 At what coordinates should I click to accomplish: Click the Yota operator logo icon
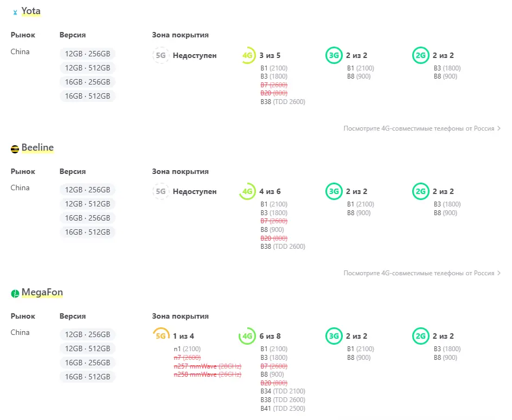tap(15, 12)
